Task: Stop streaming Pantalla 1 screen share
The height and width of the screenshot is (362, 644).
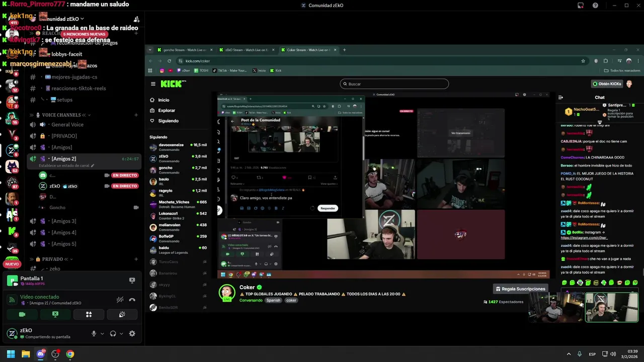Action: [x=132, y=280]
